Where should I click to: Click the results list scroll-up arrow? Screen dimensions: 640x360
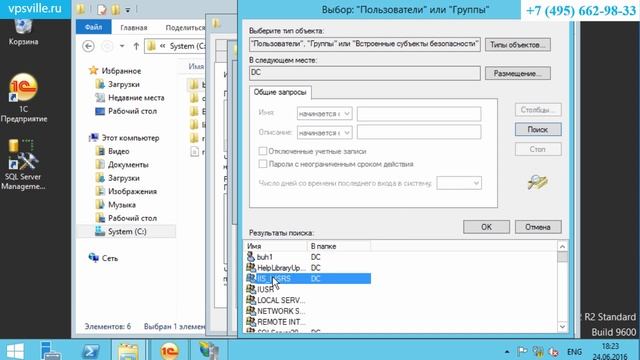click(x=562, y=247)
